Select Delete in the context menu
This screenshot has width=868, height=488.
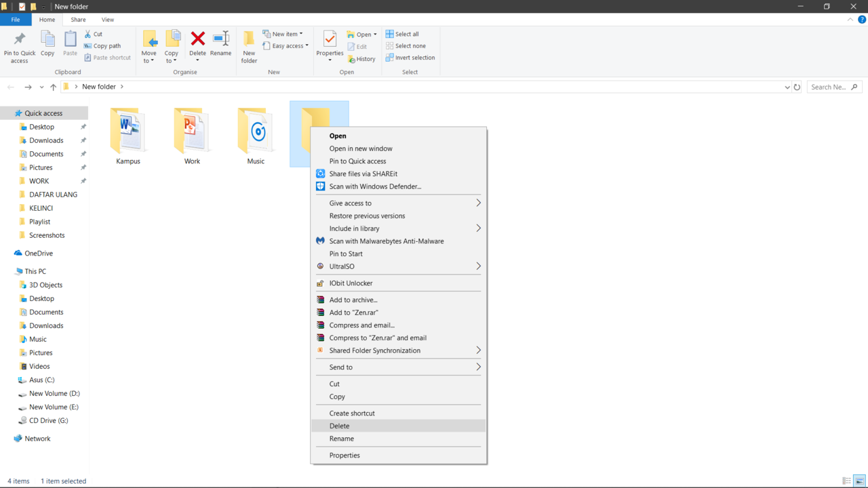[x=339, y=426]
